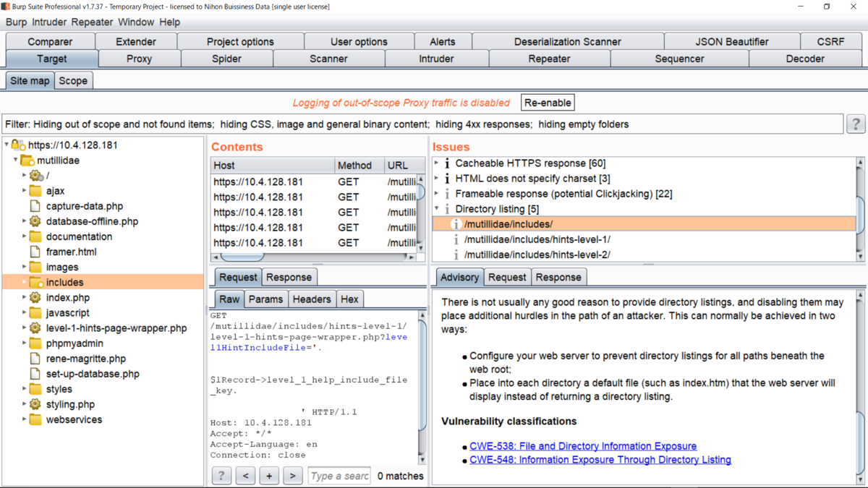This screenshot has height=488, width=868.
Task: Open the JSON Beautifier tab
Action: point(732,42)
